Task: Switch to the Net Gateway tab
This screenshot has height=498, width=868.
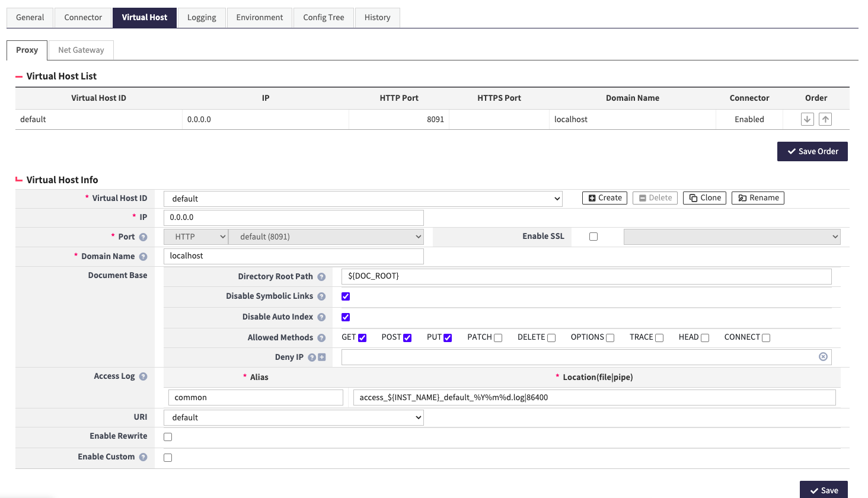Action: pyautogui.click(x=81, y=50)
